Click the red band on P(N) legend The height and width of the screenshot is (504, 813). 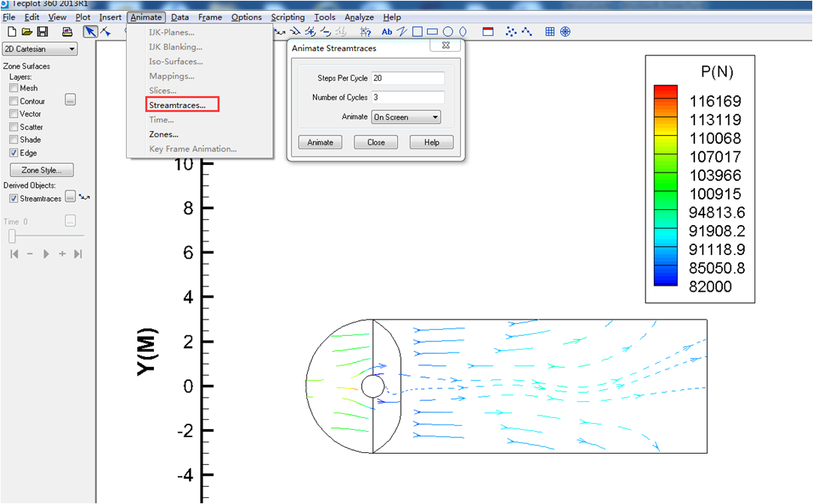(x=666, y=91)
